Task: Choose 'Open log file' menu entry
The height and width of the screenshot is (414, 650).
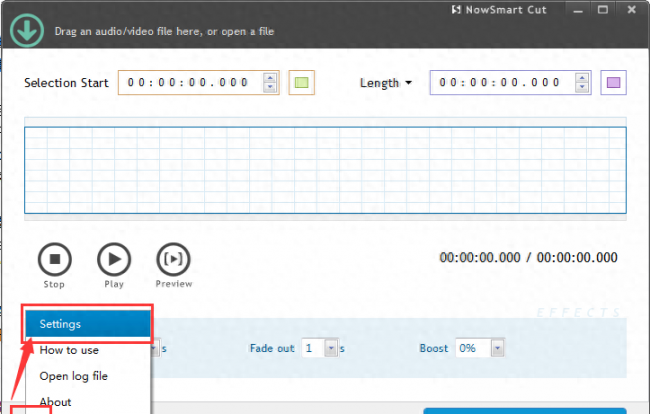Action: point(88,376)
